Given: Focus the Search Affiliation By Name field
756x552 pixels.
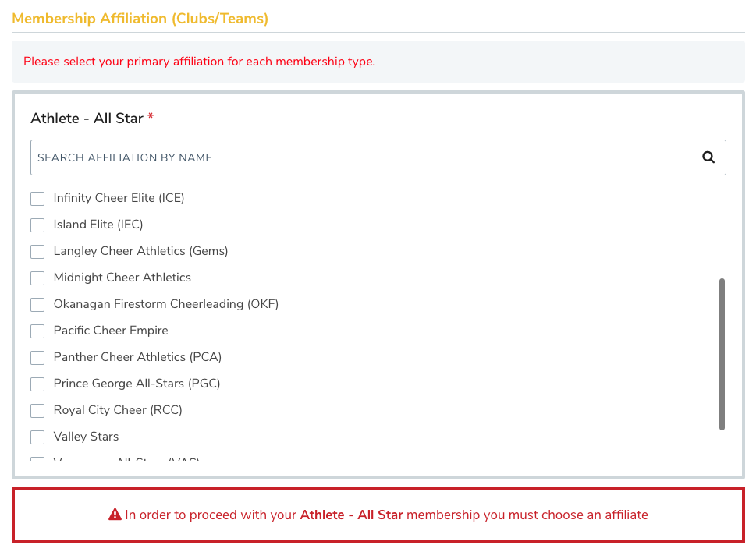Looking at the screenshot, I should (x=378, y=157).
